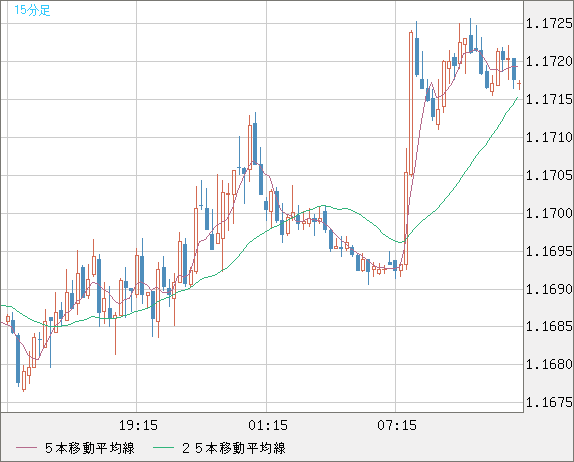The image size is (574, 462).
Task: Click the 5本移動平均線 legend label
Action: pyautogui.click(x=90, y=448)
